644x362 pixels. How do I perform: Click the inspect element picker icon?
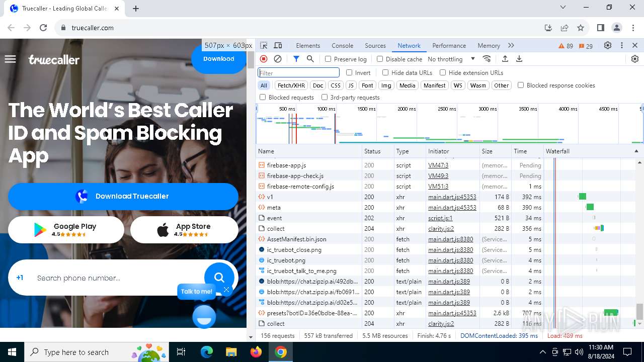pyautogui.click(x=264, y=45)
